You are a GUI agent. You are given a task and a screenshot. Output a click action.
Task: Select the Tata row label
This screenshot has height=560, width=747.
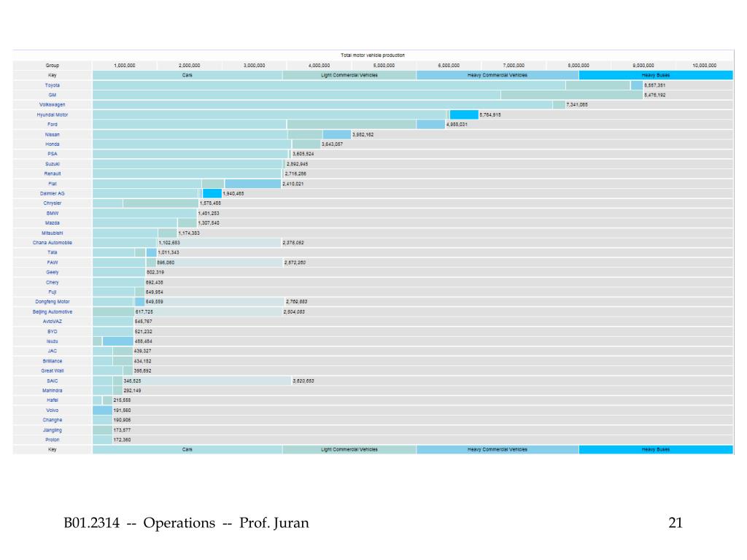[x=53, y=252]
